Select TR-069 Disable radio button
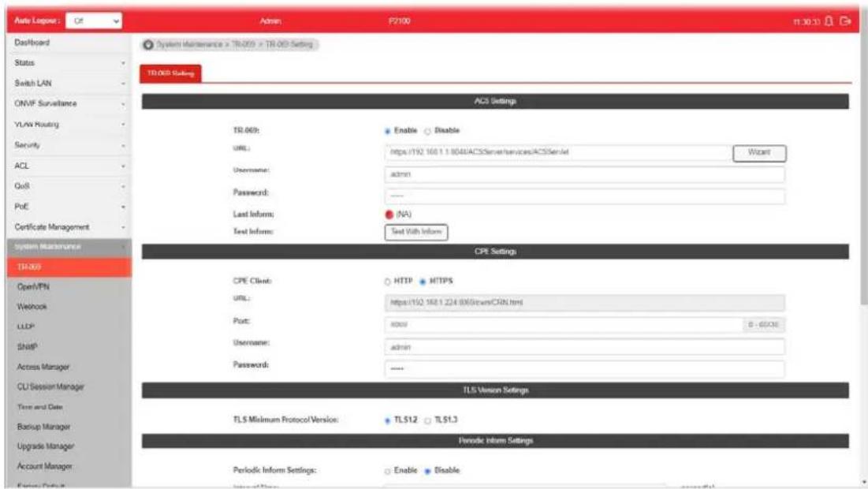 tap(427, 131)
